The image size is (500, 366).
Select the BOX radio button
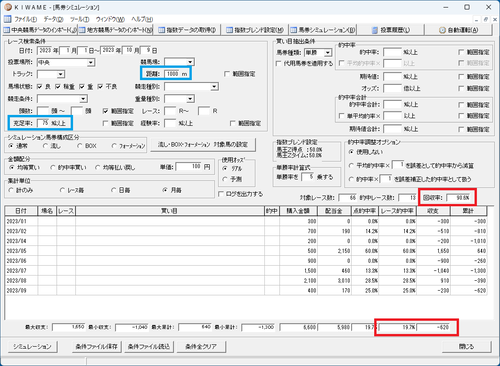point(80,146)
